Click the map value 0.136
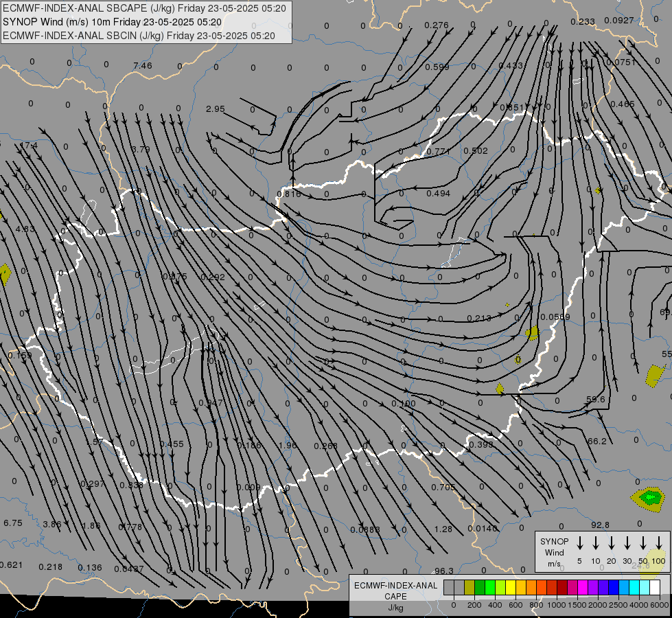This screenshot has height=618, width=672. click(x=90, y=568)
